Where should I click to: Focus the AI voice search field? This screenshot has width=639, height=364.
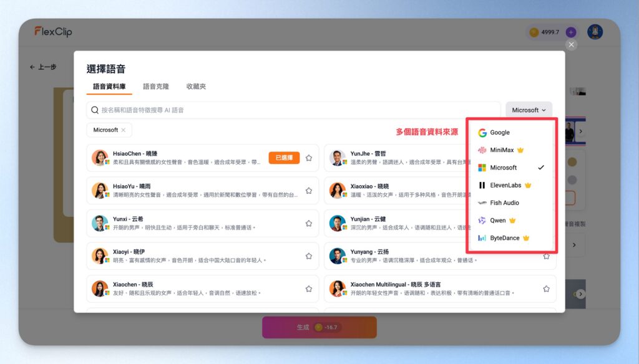click(293, 110)
